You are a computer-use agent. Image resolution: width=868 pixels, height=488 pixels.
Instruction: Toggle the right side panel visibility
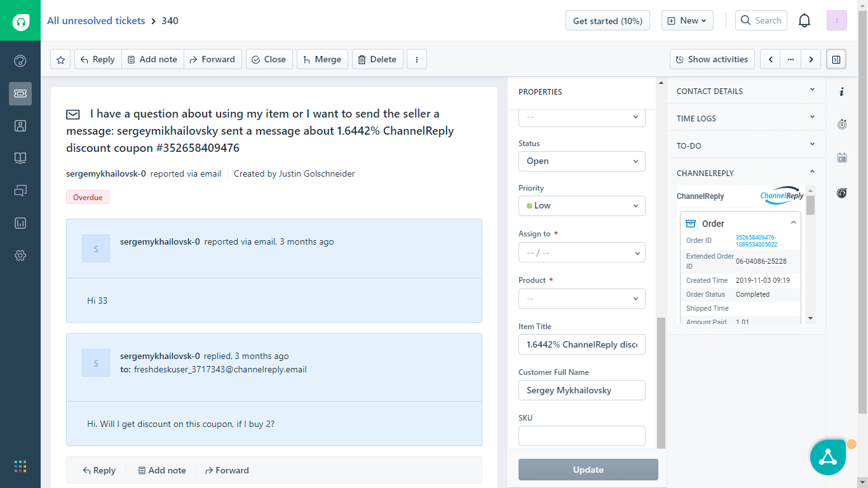point(836,60)
